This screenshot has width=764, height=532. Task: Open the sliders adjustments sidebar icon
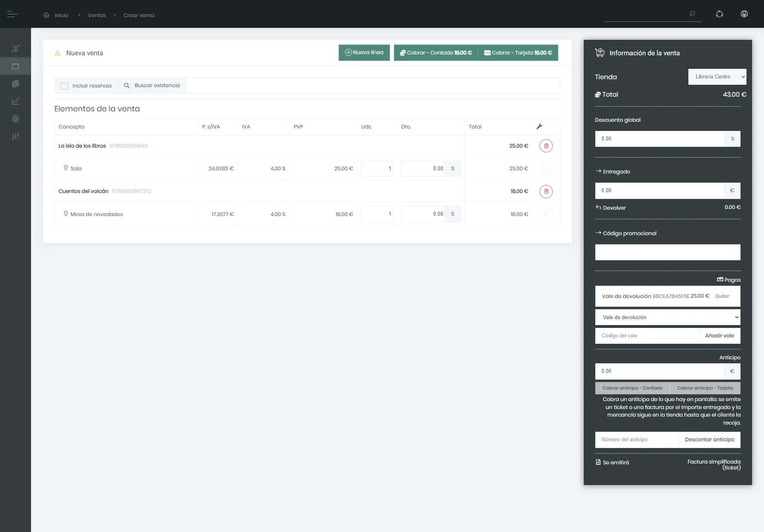tap(16, 136)
